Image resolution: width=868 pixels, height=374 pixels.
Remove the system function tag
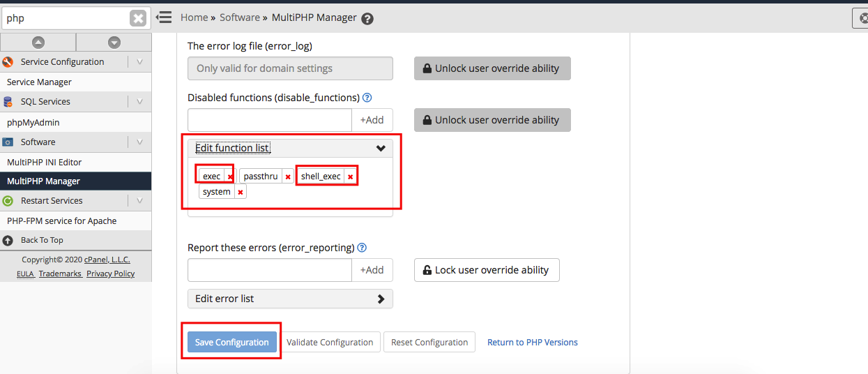pos(240,192)
